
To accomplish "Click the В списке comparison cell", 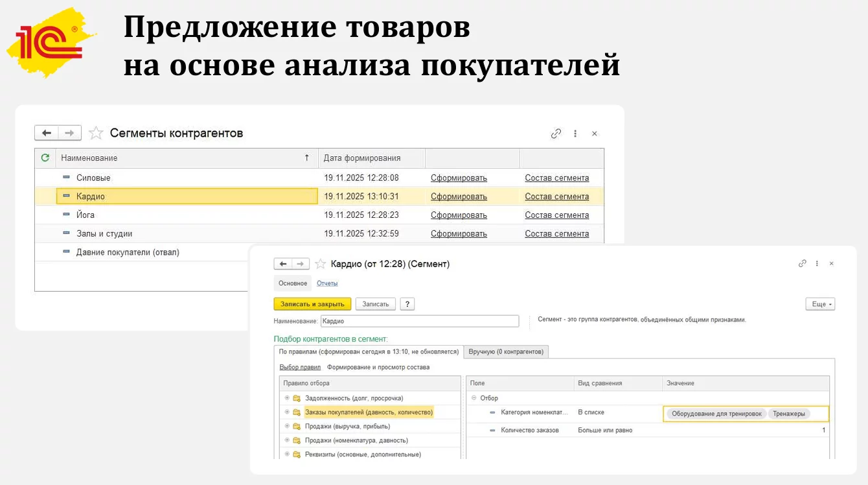I will click(x=618, y=412).
